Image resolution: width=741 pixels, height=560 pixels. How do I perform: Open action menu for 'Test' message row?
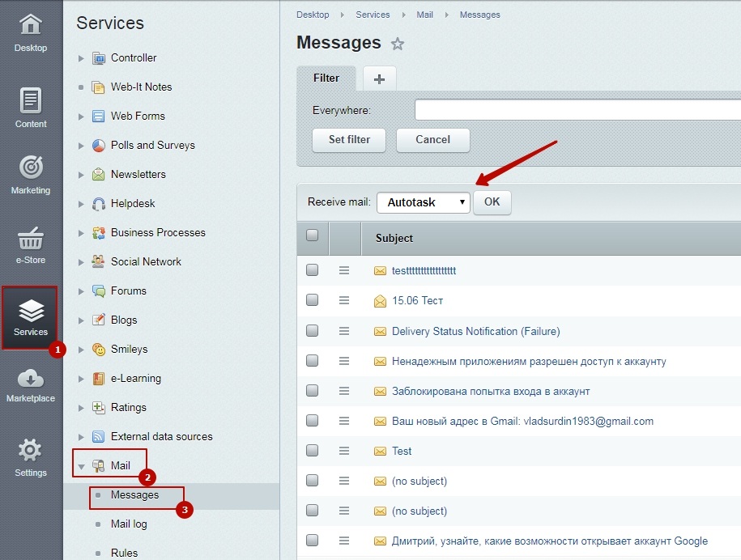pos(344,451)
